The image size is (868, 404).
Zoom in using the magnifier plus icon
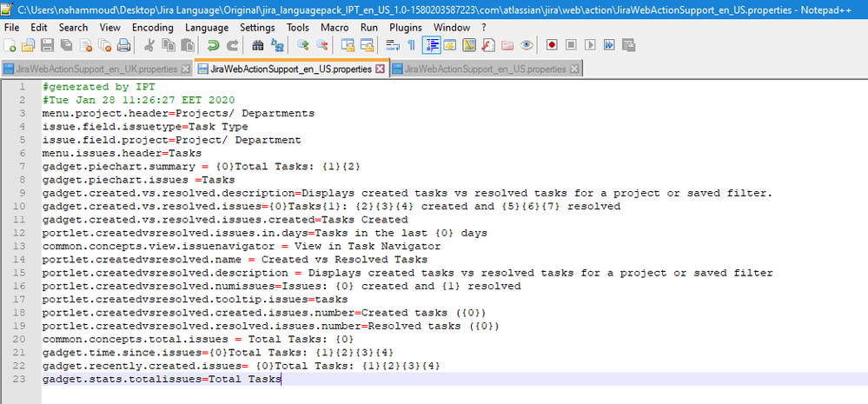coord(303,45)
